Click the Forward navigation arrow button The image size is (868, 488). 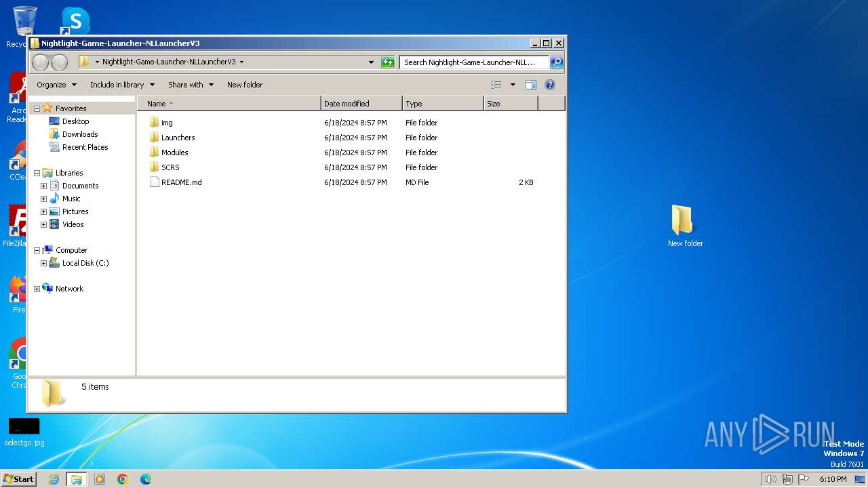click(x=60, y=62)
